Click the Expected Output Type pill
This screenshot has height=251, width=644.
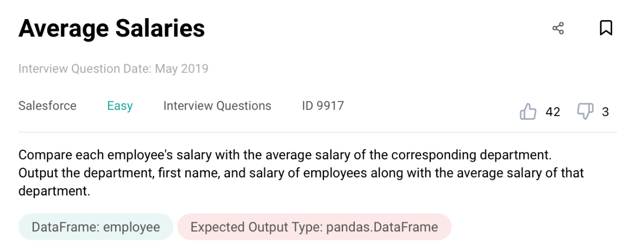[314, 227]
